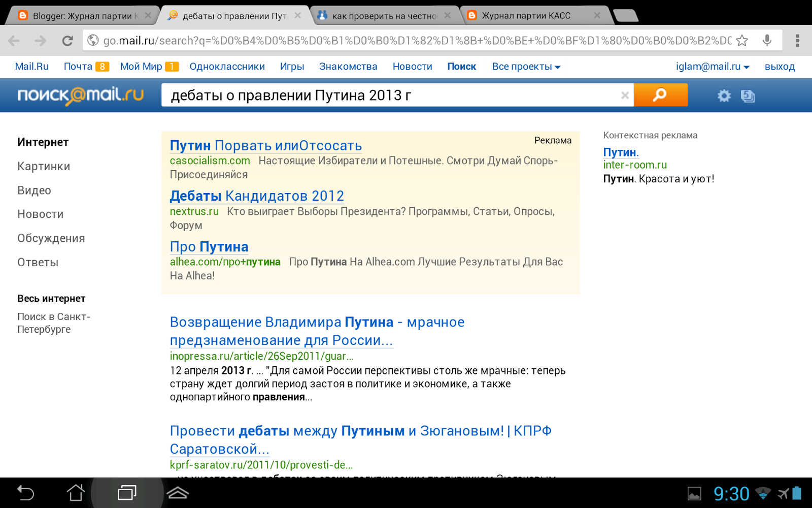This screenshot has width=812, height=508.
Task: Clear the search query with the X icon
Action: coord(625,95)
